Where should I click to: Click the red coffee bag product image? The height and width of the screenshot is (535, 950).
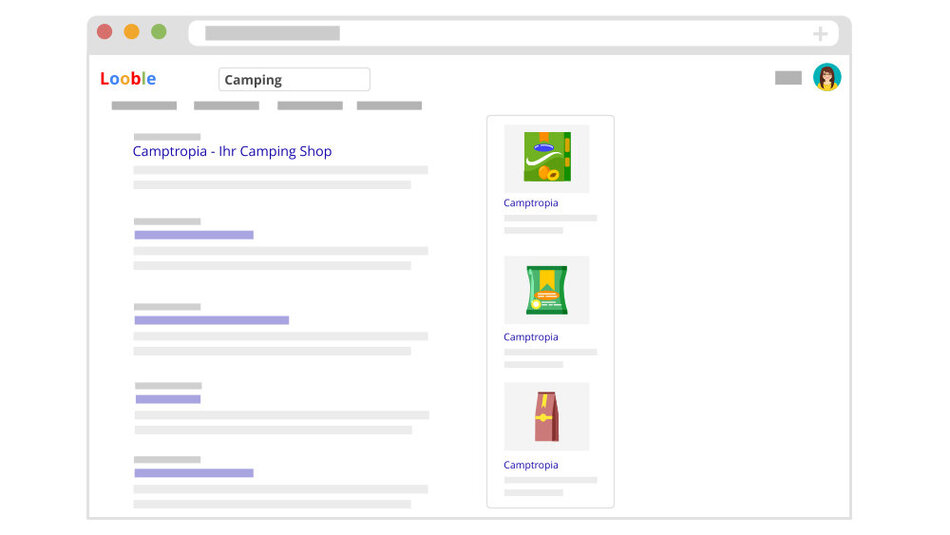[546, 416]
